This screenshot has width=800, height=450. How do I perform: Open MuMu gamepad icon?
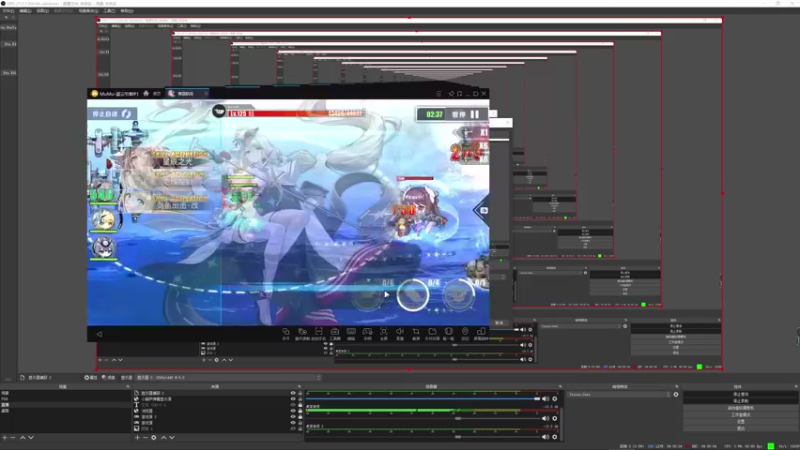pos(367,333)
